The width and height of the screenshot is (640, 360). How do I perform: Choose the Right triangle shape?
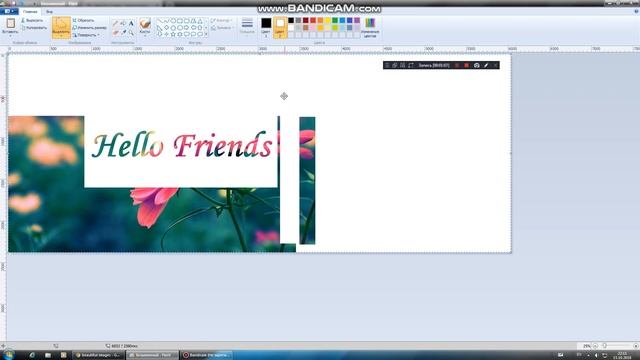pos(159,28)
